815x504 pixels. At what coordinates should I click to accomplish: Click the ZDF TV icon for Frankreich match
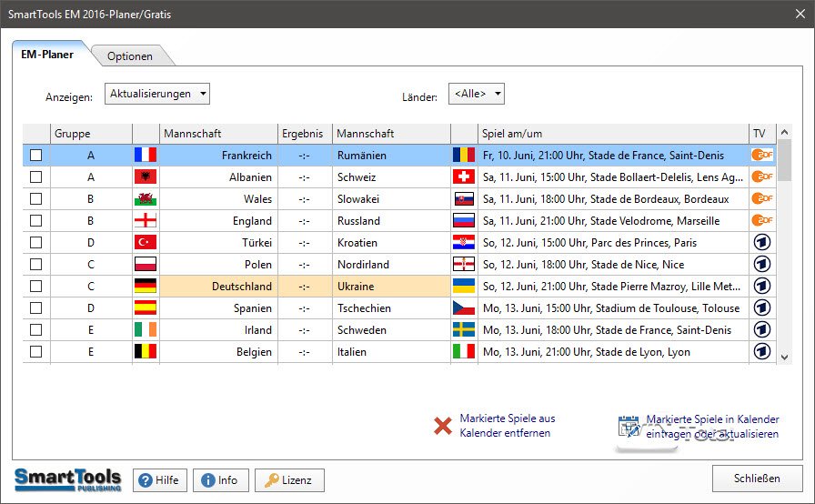762,156
